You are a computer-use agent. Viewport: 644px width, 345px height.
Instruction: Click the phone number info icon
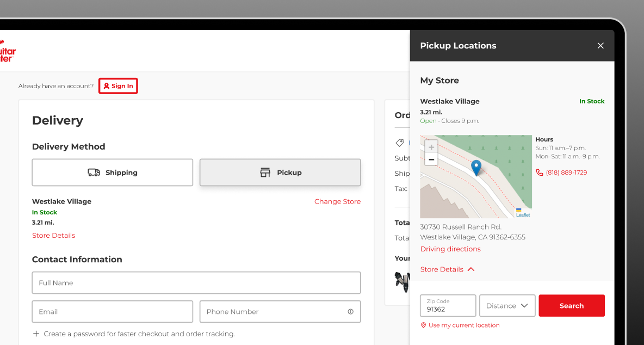(350, 312)
